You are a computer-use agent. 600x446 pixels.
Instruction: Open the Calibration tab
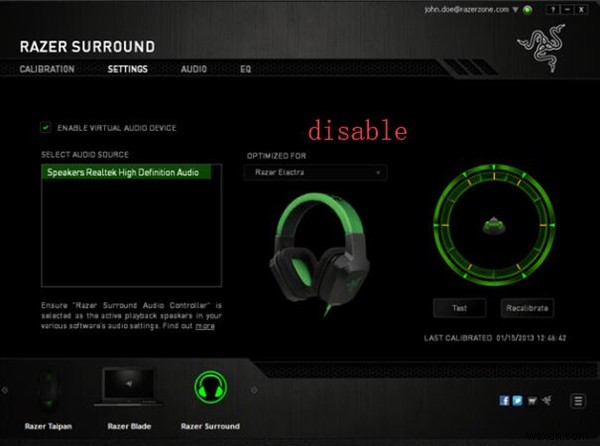(x=47, y=69)
